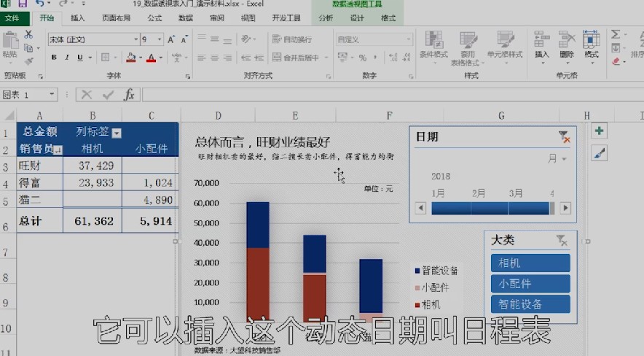644x356 pixels.
Task: Click the red font color icon
Action: [151, 58]
